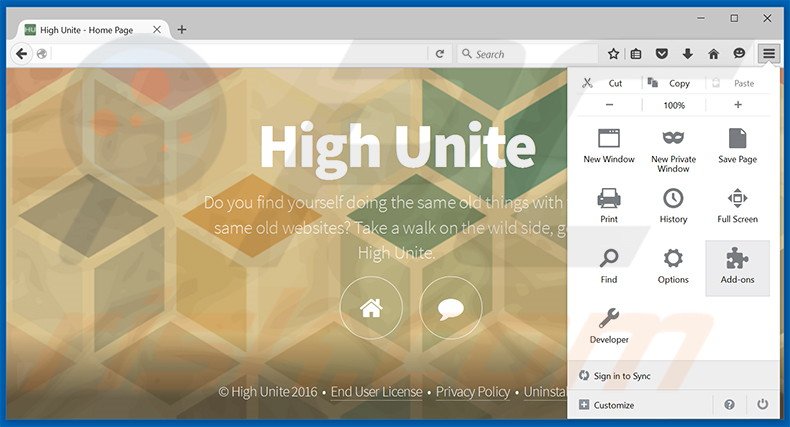790x427 pixels.
Task: Click the hamburger menu button
Action: click(768, 53)
